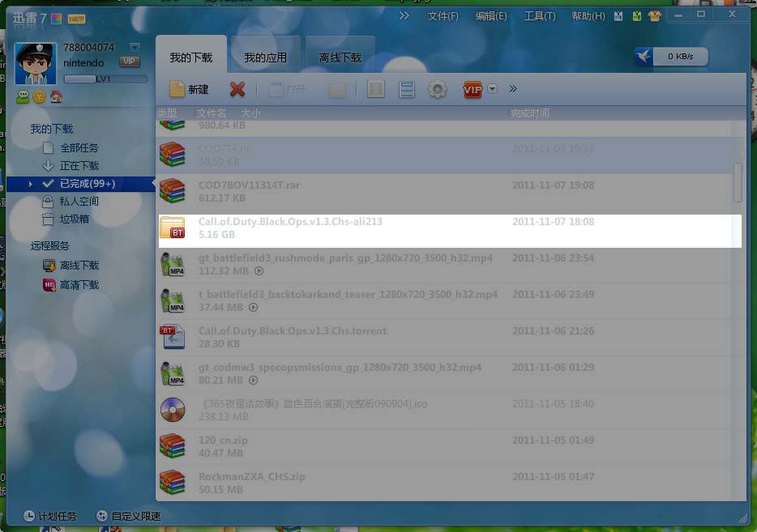The image size is (757, 532).
Task: Click the vertical scrollbar of download list
Action: point(738,182)
